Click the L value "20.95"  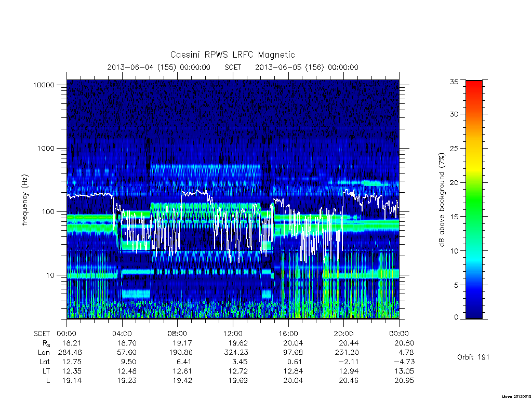click(404, 381)
